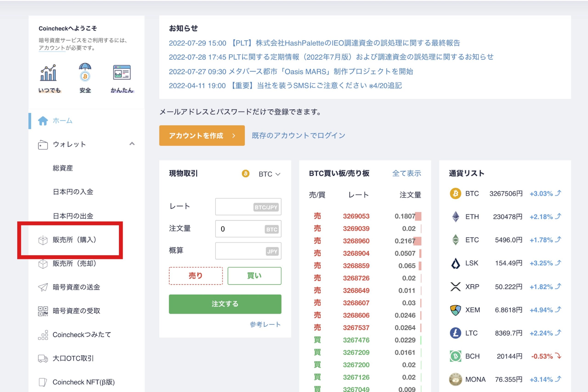
Task: Click the Coincheckつみたて icon
Action: coord(43,335)
